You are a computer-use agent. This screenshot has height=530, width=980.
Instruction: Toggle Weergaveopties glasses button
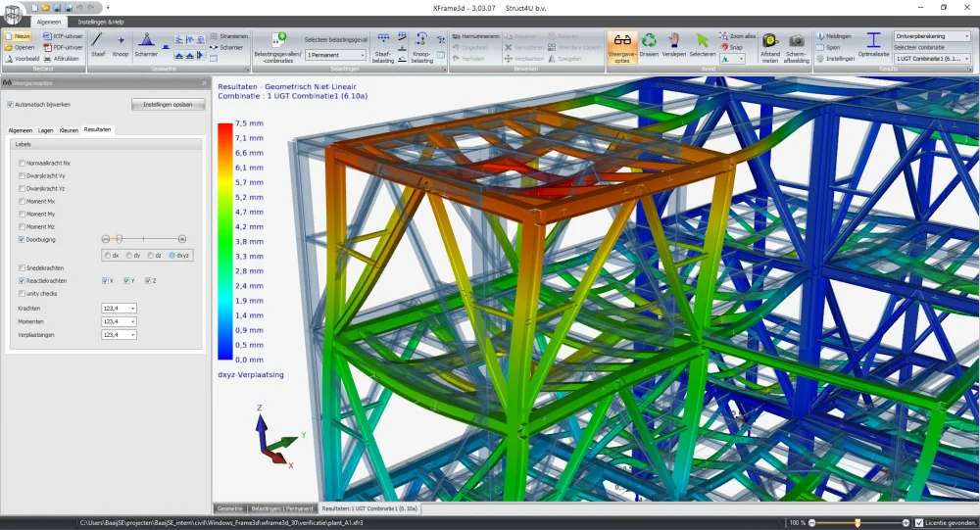pyautogui.click(x=622, y=48)
